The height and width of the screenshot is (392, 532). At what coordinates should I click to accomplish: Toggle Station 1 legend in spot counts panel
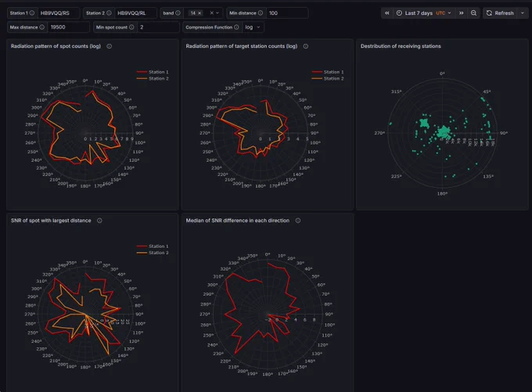[153, 72]
